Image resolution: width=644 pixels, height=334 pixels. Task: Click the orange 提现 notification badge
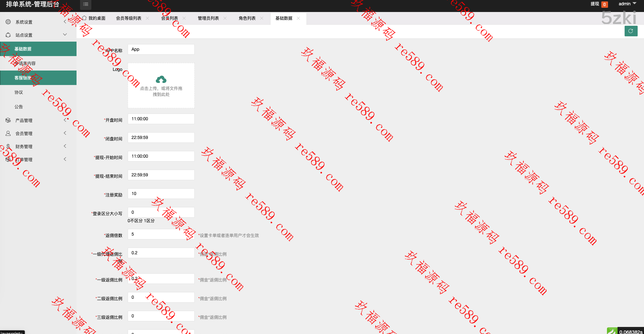(x=604, y=5)
